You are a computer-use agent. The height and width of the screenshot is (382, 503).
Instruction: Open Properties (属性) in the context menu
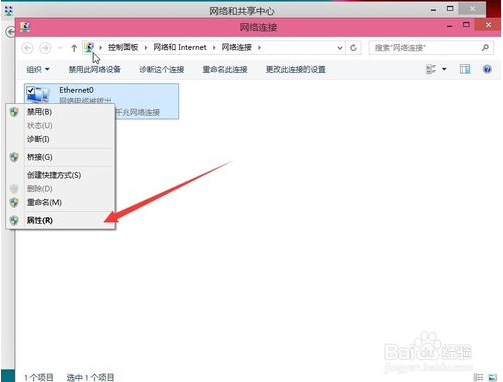pyautogui.click(x=40, y=220)
